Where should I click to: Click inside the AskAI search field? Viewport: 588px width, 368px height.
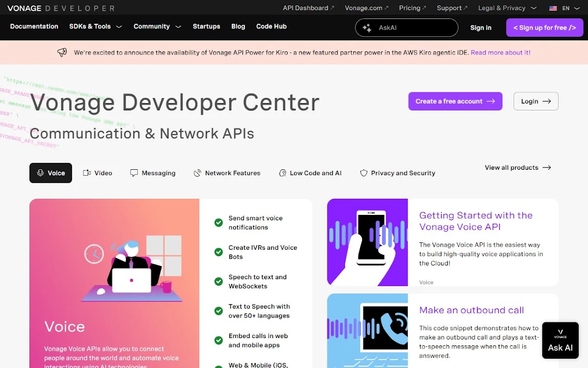[407, 28]
